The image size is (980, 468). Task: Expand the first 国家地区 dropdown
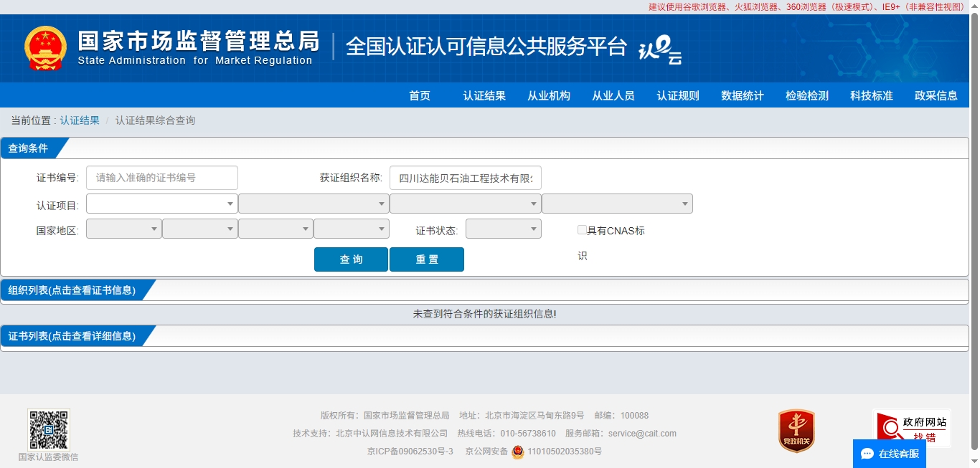pyautogui.click(x=123, y=229)
